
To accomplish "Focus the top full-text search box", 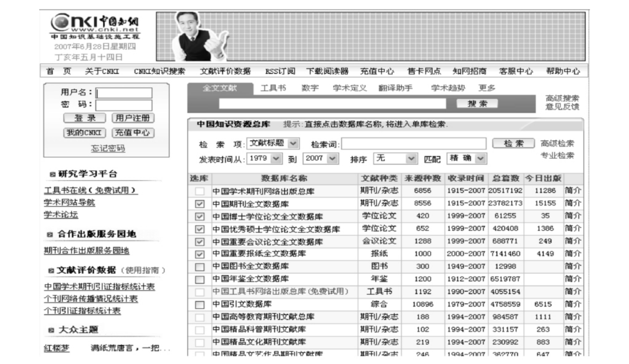I will 333,104.
